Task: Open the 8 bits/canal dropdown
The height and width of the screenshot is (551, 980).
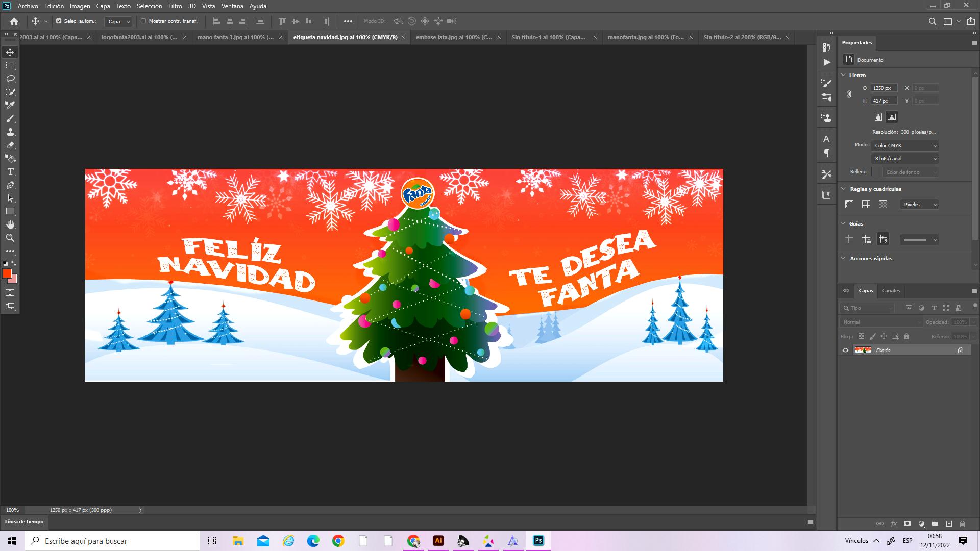Action: 904,159
